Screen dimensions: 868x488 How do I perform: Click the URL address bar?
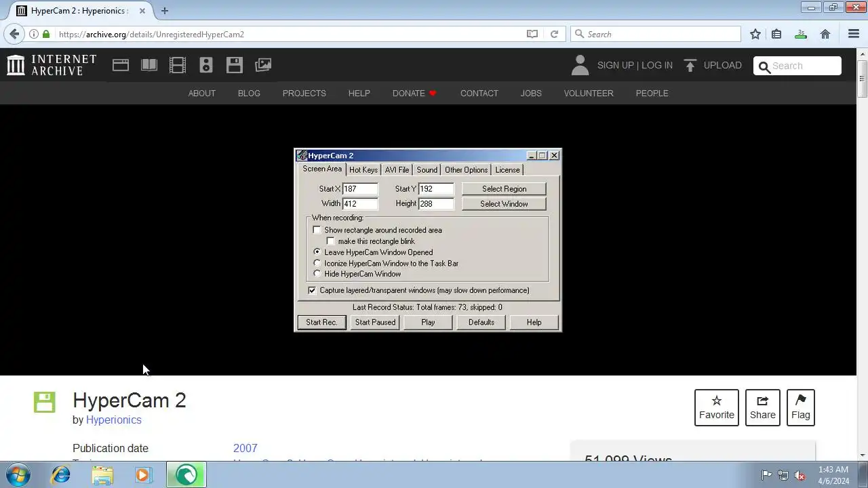pos(288,34)
